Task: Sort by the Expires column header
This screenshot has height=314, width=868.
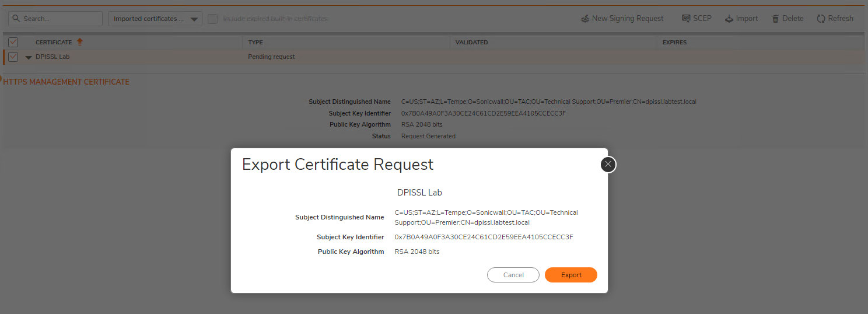Action: click(674, 43)
